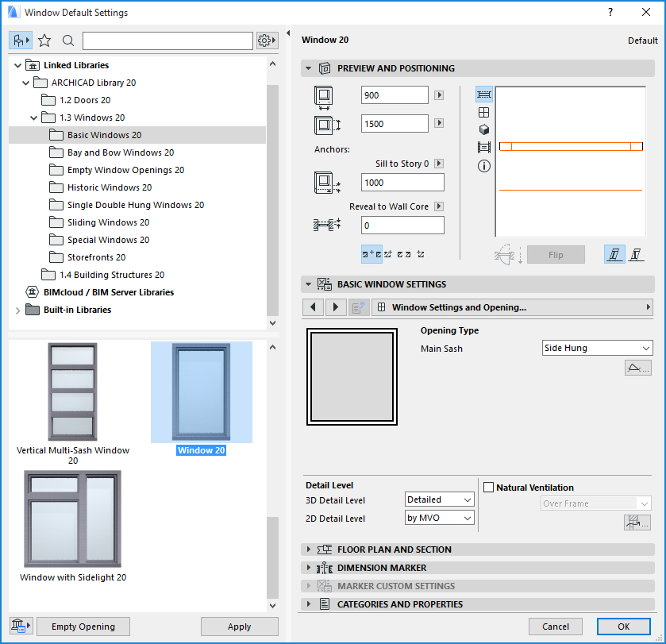The image size is (666, 644).
Task: Click the Preview and Positioning panel icon
Action: pos(325,68)
